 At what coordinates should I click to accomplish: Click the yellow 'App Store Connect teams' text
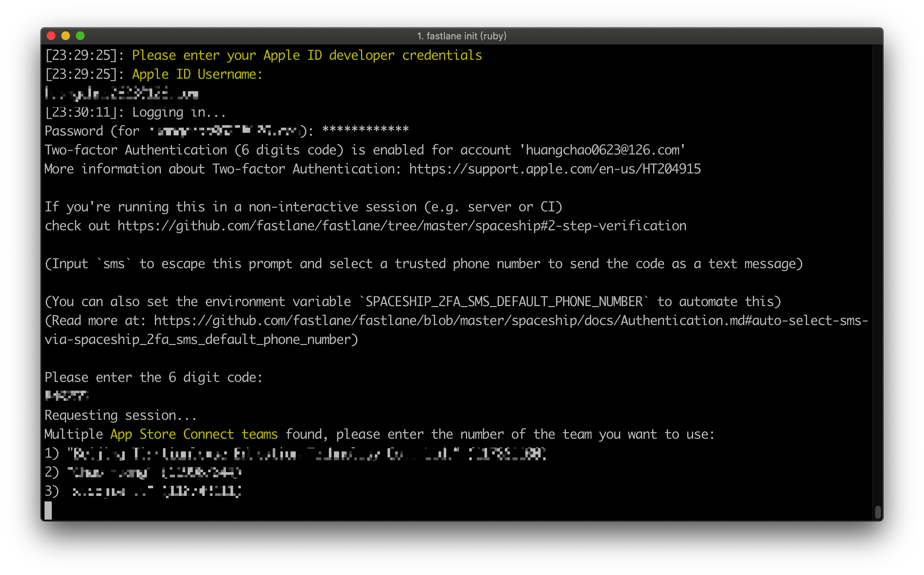point(194,435)
